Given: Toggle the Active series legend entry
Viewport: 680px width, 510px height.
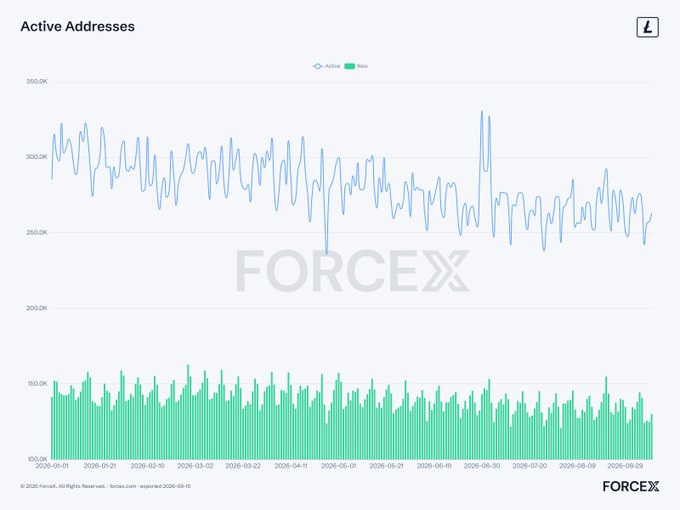Looking at the screenshot, I should point(327,66).
